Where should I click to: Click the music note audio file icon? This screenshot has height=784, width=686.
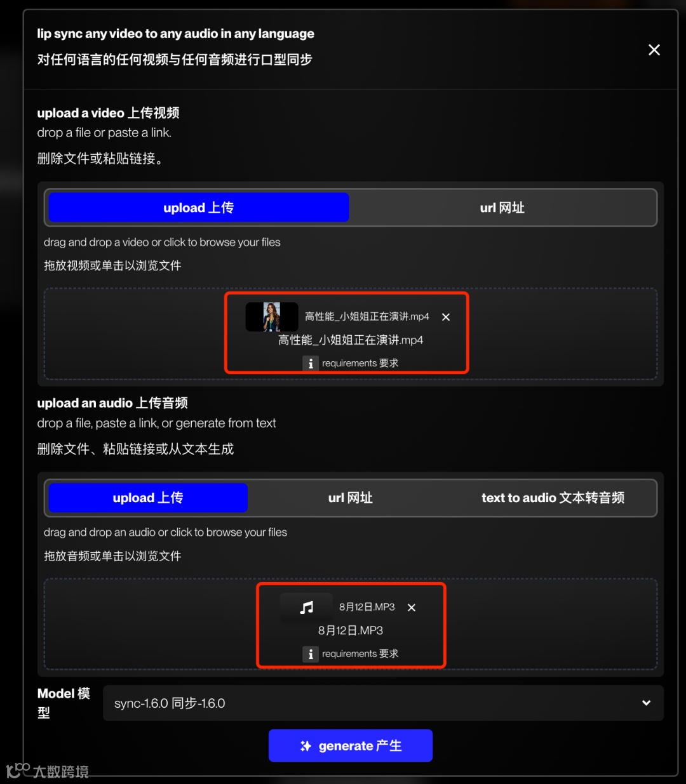click(x=307, y=608)
